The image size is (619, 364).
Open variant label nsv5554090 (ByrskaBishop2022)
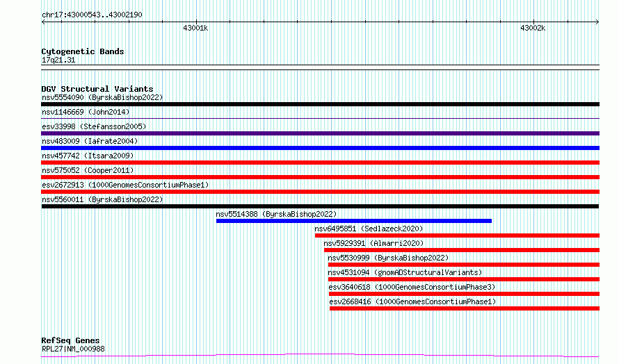[x=102, y=97]
